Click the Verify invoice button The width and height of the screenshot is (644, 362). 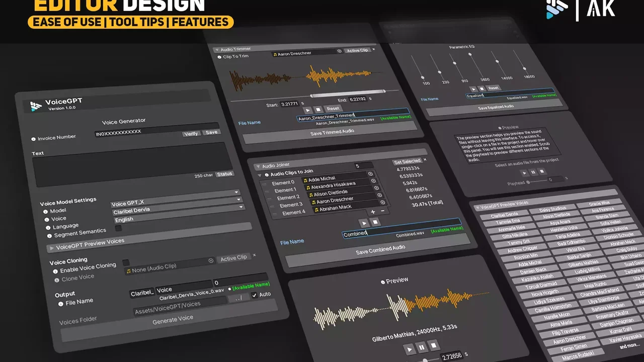[191, 134]
